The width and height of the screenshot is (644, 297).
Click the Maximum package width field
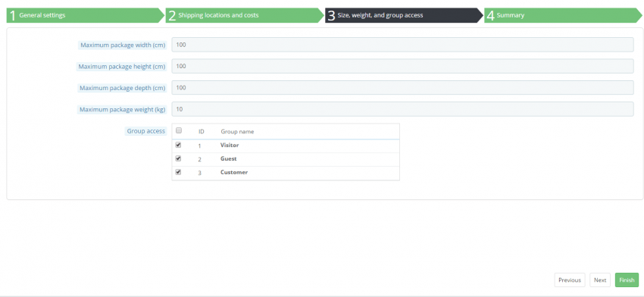(x=402, y=45)
